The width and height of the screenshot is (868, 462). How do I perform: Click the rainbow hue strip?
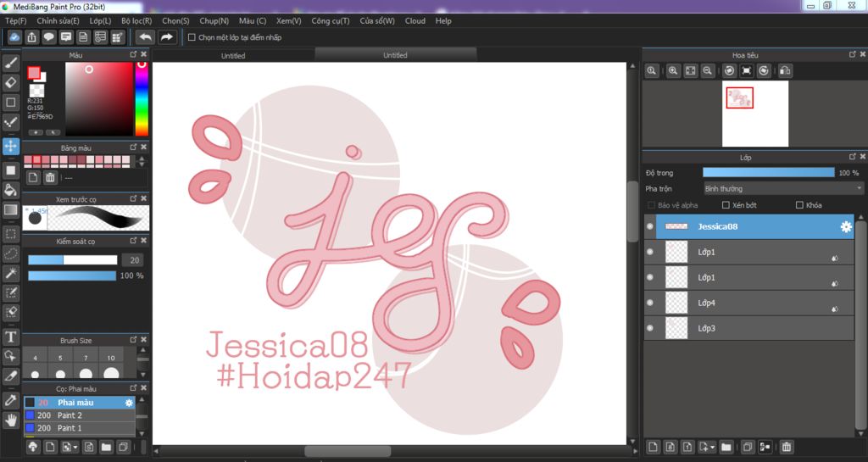coord(142,99)
